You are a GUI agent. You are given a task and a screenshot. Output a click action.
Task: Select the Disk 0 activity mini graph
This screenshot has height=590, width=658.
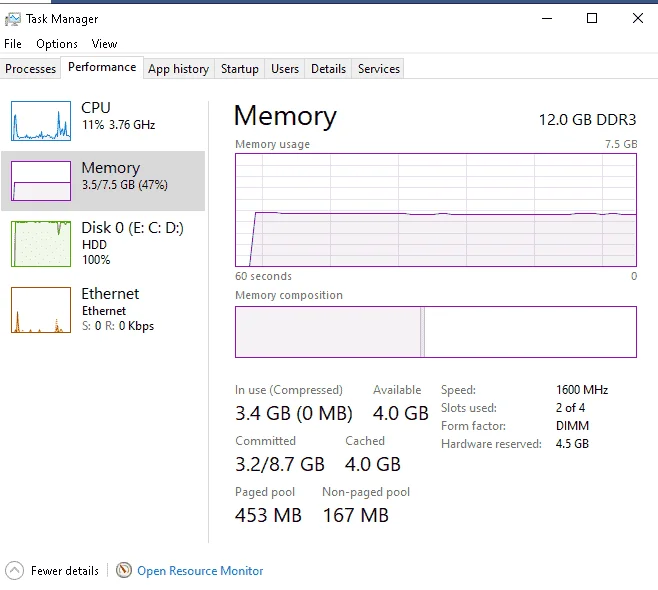pyautogui.click(x=41, y=244)
